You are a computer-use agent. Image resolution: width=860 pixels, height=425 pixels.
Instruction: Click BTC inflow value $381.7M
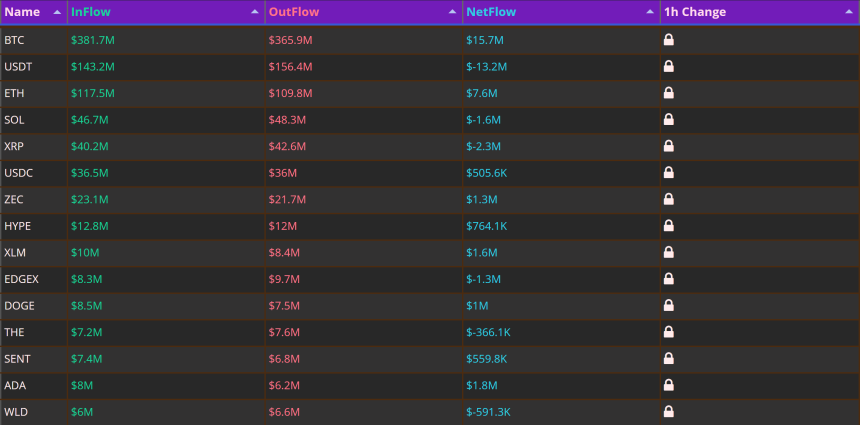pos(93,40)
